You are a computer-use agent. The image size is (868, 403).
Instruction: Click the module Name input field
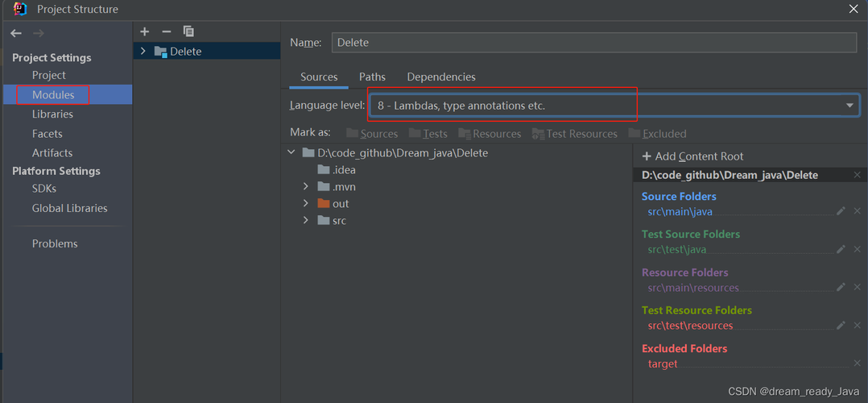(593, 43)
